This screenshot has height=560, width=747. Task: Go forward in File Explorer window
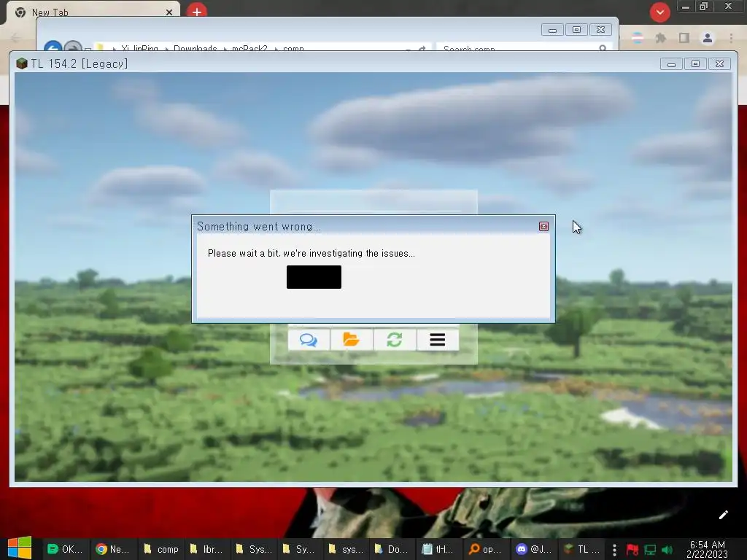point(73,47)
